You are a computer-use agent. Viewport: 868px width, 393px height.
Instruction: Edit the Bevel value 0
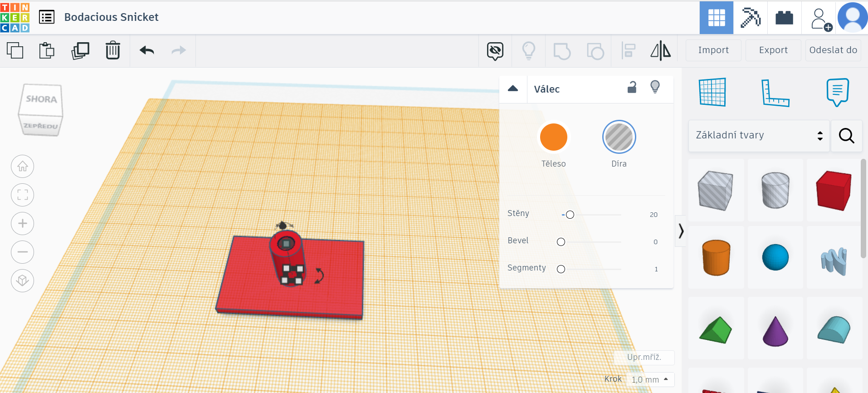pyautogui.click(x=655, y=242)
